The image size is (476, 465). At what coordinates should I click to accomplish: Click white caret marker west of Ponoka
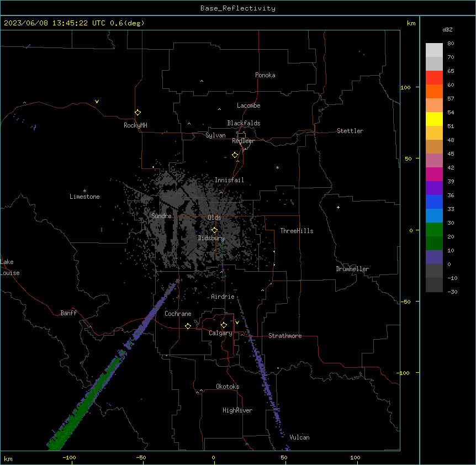[x=202, y=81]
